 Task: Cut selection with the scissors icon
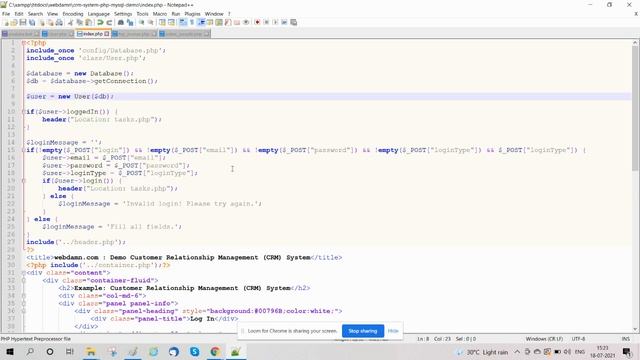point(70,22)
